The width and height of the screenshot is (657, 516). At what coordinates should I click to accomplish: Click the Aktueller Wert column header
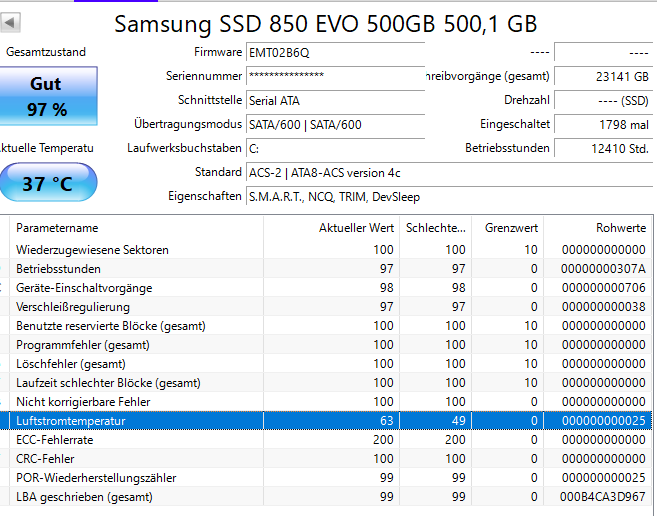click(x=331, y=228)
